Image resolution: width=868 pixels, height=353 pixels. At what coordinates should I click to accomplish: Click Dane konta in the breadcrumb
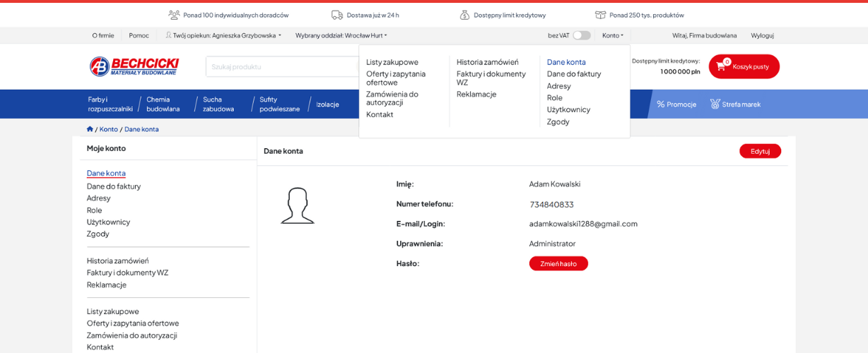pos(141,129)
